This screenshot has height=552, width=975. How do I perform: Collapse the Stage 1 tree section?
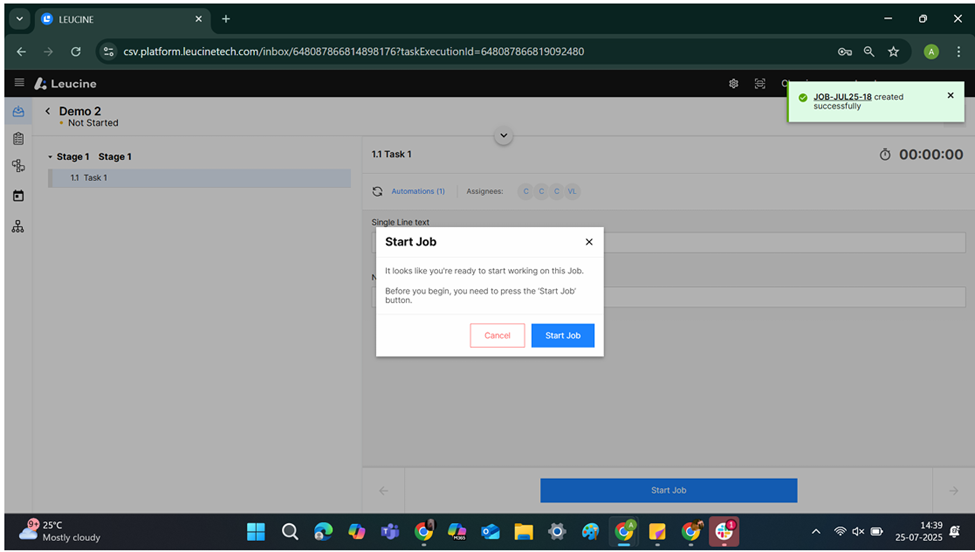(x=50, y=157)
